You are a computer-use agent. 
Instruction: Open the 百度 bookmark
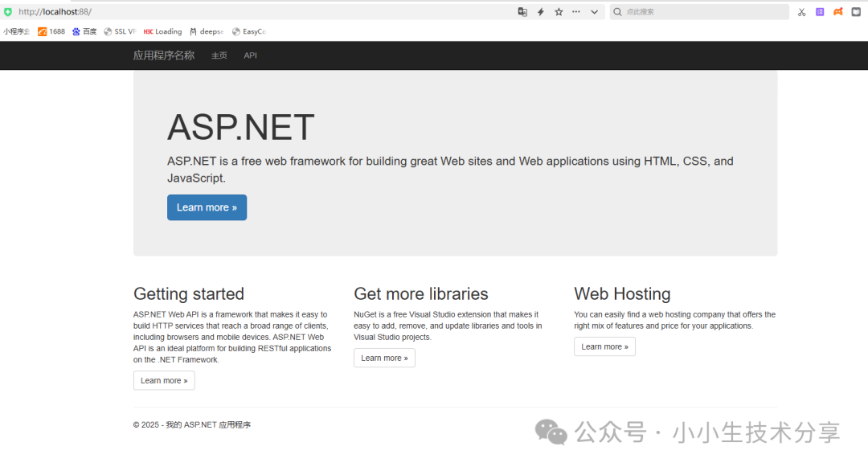pyautogui.click(x=84, y=31)
